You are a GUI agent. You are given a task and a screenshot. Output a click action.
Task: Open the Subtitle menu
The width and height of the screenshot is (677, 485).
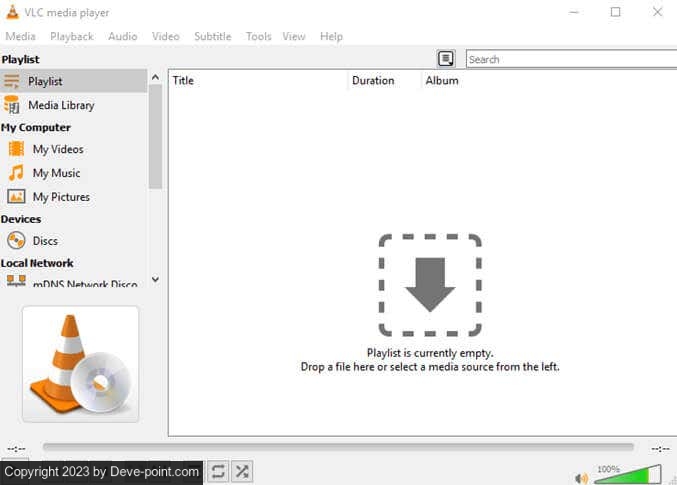(212, 36)
